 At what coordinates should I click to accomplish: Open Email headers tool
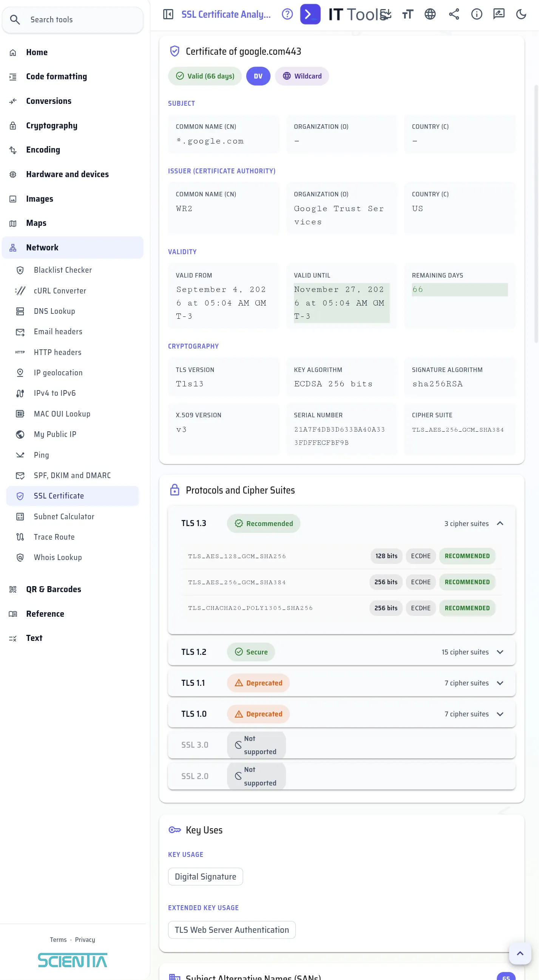coord(73,332)
